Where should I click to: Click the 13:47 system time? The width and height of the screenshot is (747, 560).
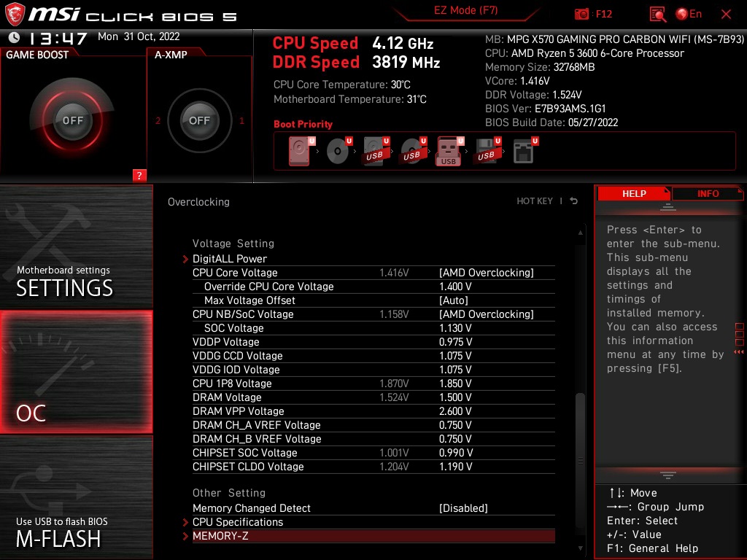pyautogui.click(x=58, y=38)
